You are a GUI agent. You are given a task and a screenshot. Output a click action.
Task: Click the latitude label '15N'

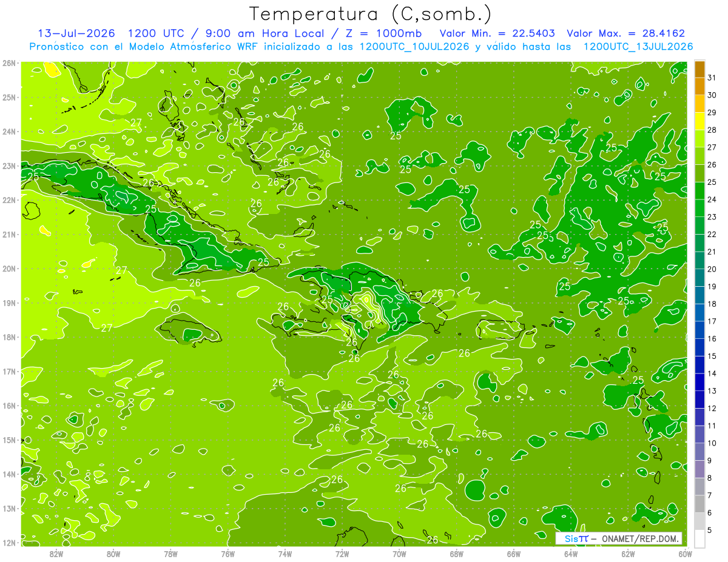point(8,440)
